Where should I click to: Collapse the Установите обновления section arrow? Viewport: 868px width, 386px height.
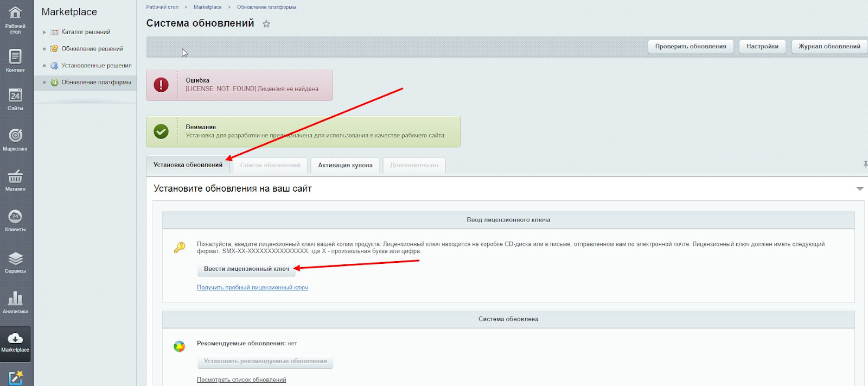(x=859, y=188)
